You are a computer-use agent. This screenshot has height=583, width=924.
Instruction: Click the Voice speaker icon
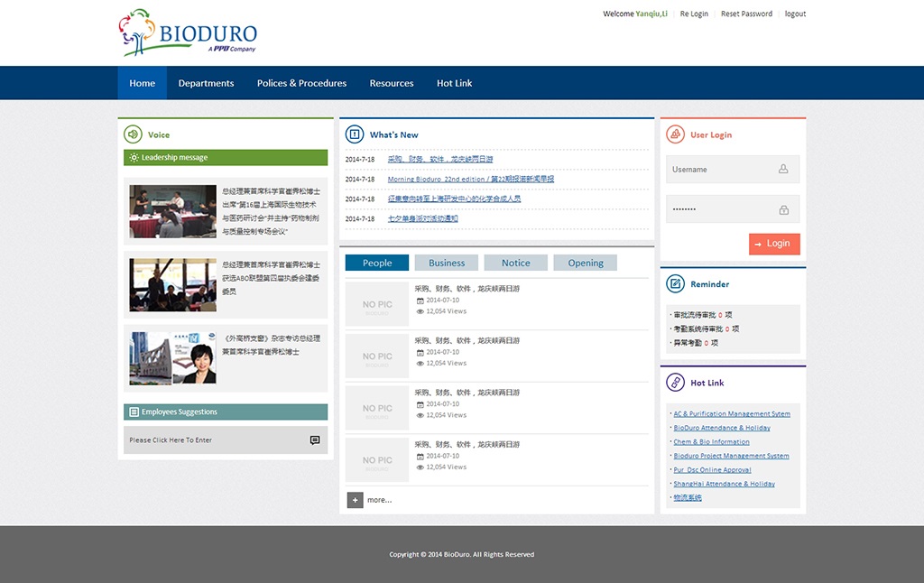tap(134, 134)
